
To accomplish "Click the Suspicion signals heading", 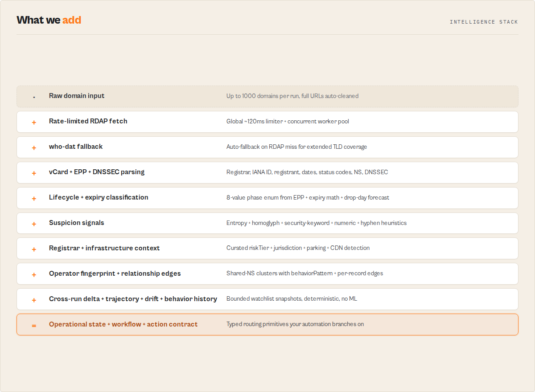I will pos(77,223).
